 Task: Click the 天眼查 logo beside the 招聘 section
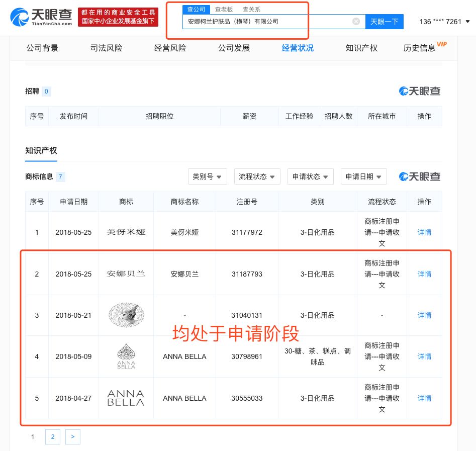click(419, 91)
